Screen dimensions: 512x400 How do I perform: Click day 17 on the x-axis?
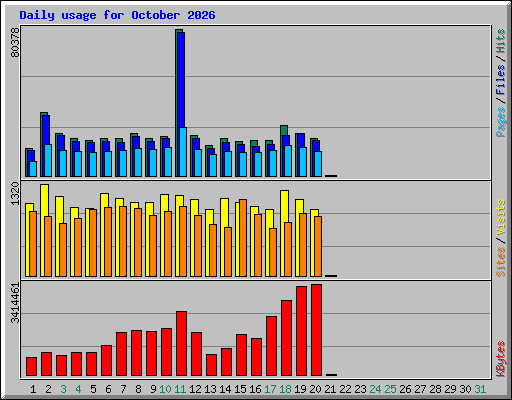click(x=270, y=389)
